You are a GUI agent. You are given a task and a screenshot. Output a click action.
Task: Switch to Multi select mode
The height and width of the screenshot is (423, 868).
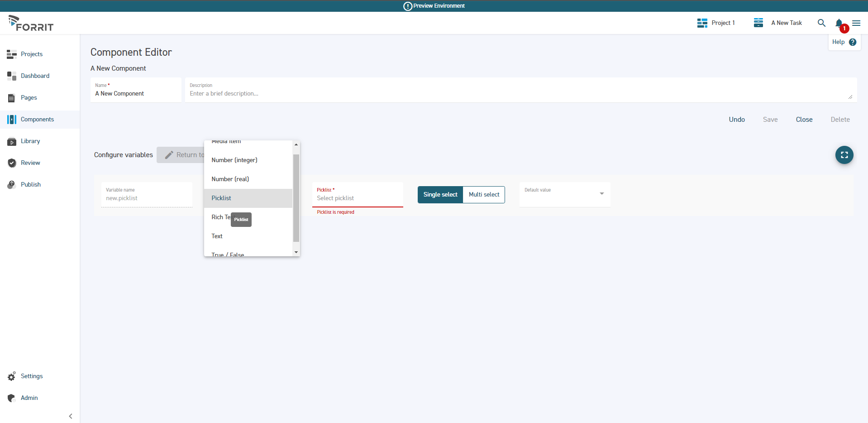(484, 195)
